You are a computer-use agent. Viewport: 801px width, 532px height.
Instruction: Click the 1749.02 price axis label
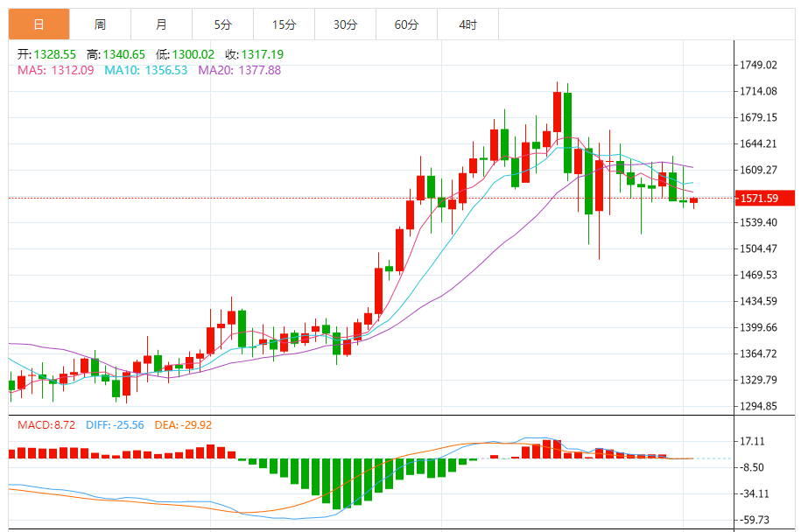click(759, 66)
